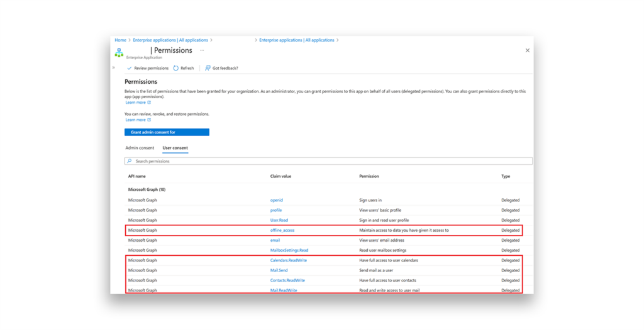Viewport: 644px width, 330px height.
Task: Select the User consent tab
Action: 175,148
